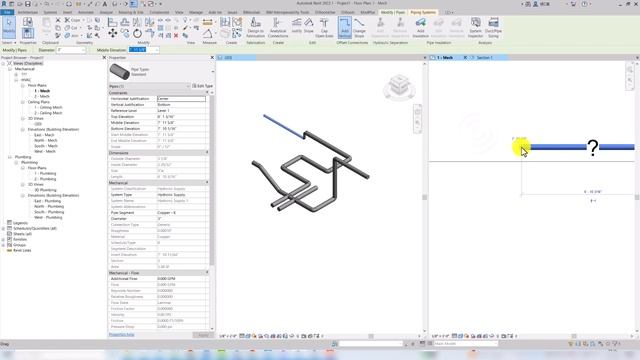Click the Analytical Connections icon
This screenshot has width=640, height=360.
pos(278,27)
